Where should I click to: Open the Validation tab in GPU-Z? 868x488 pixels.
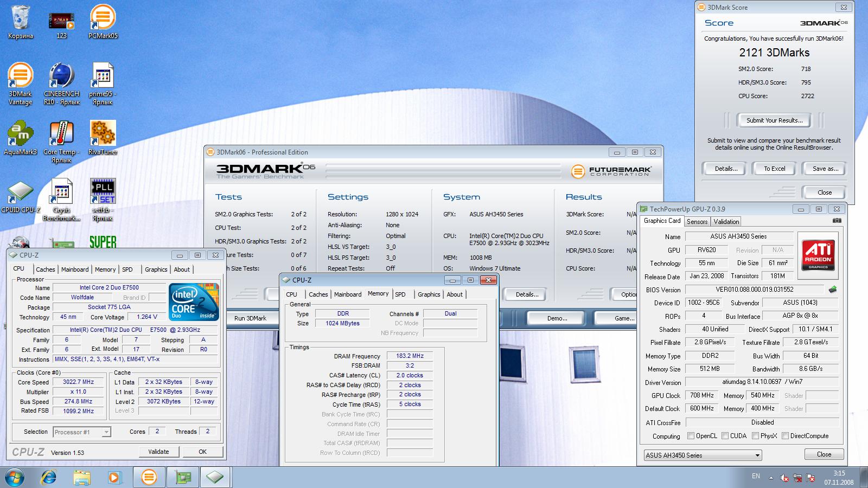(x=726, y=221)
